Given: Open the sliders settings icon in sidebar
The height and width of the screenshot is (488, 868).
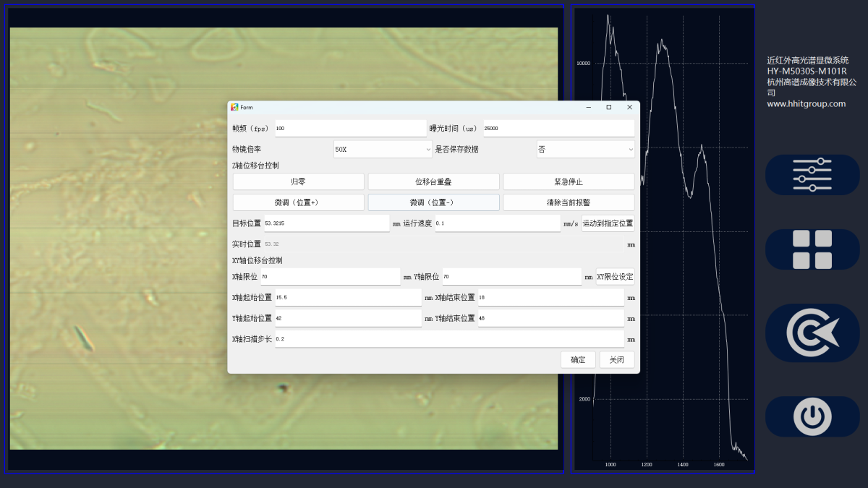Looking at the screenshot, I should coord(812,174).
